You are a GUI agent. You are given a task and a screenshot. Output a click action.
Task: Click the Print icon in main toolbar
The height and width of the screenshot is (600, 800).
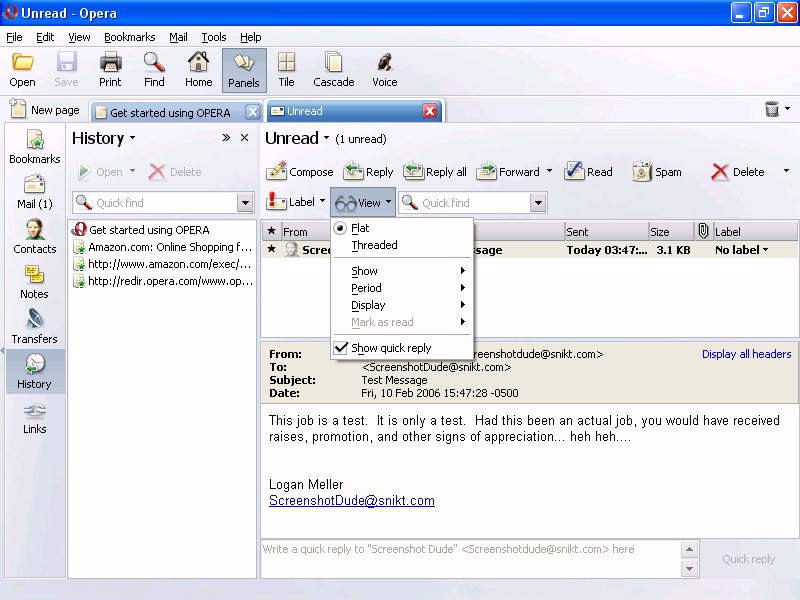[110, 63]
